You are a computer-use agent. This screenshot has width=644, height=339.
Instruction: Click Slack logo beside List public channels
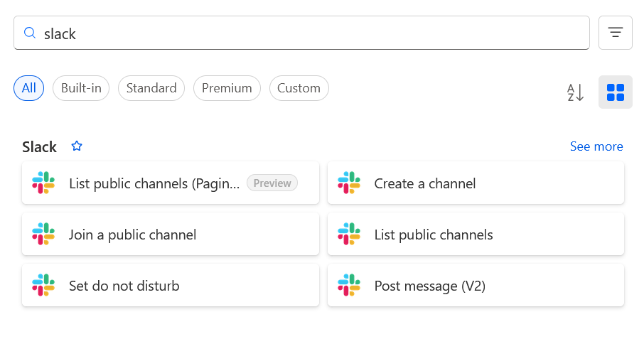[x=349, y=235]
